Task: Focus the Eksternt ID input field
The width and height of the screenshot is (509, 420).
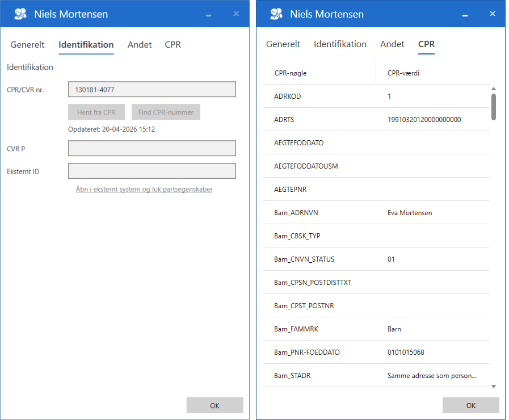Action: pyautogui.click(x=152, y=171)
